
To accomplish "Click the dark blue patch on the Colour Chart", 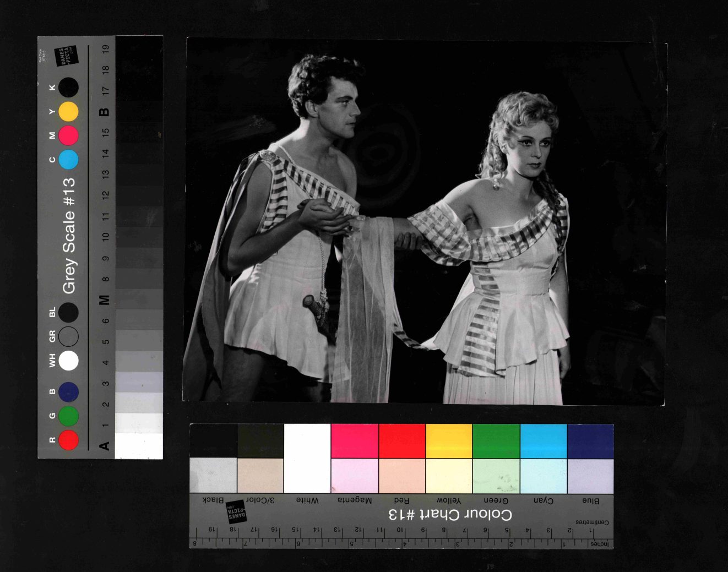I will point(590,440).
